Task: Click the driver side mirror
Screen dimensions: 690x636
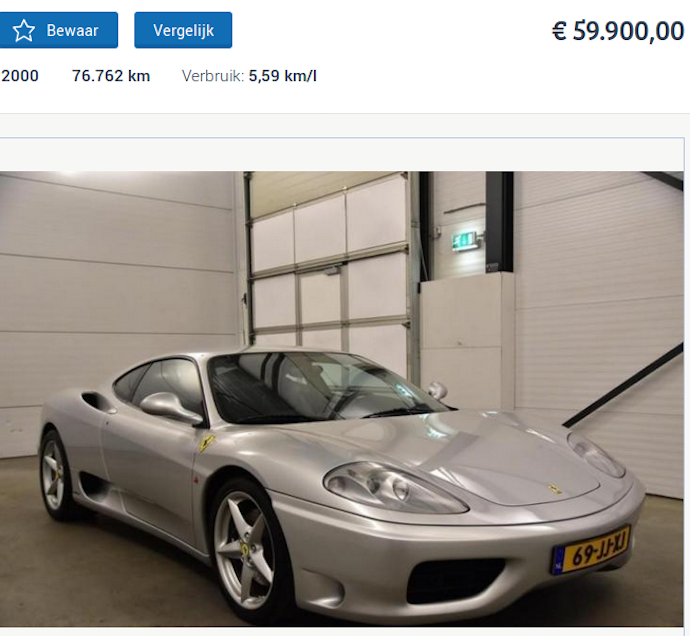Action: [x=171, y=407]
